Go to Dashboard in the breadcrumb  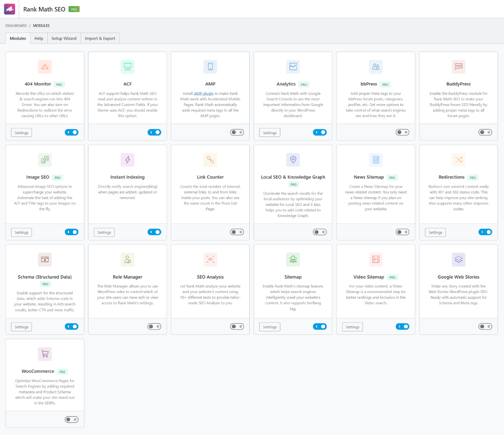[16, 26]
